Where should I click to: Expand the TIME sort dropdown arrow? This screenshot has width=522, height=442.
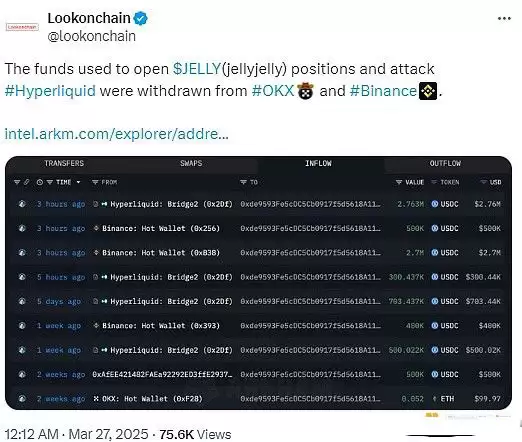(x=78, y=182)
